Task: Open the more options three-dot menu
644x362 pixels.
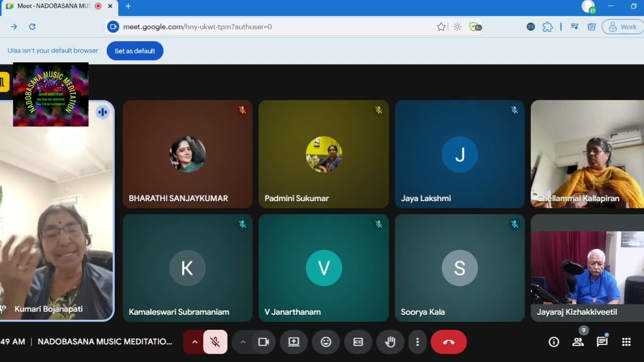Action: pos(417,342)
